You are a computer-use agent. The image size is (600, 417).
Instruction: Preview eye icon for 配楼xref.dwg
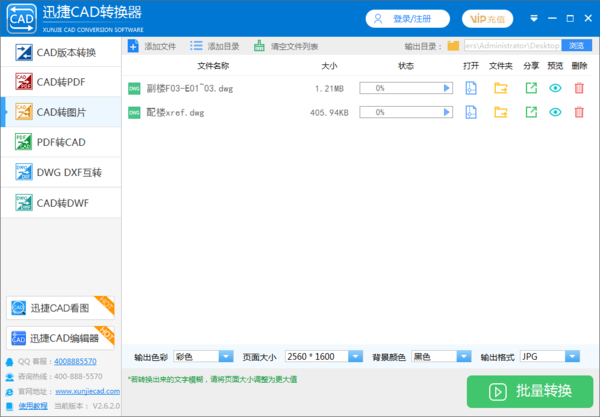[555, 112]
